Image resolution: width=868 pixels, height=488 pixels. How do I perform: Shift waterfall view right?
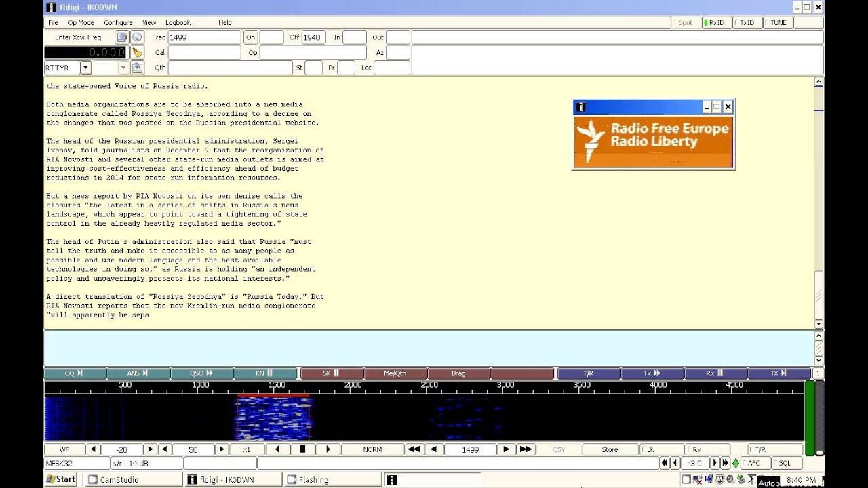[x=328, y=449]
